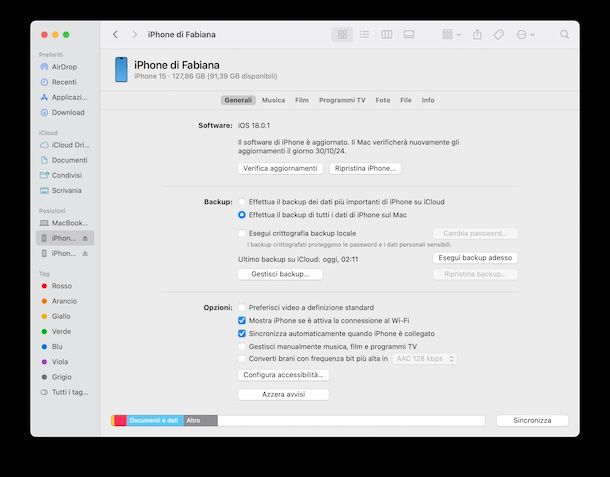Enable Gestisci manualmente musica, film
This screenshot has height=477, width=610.
point(242,346)
